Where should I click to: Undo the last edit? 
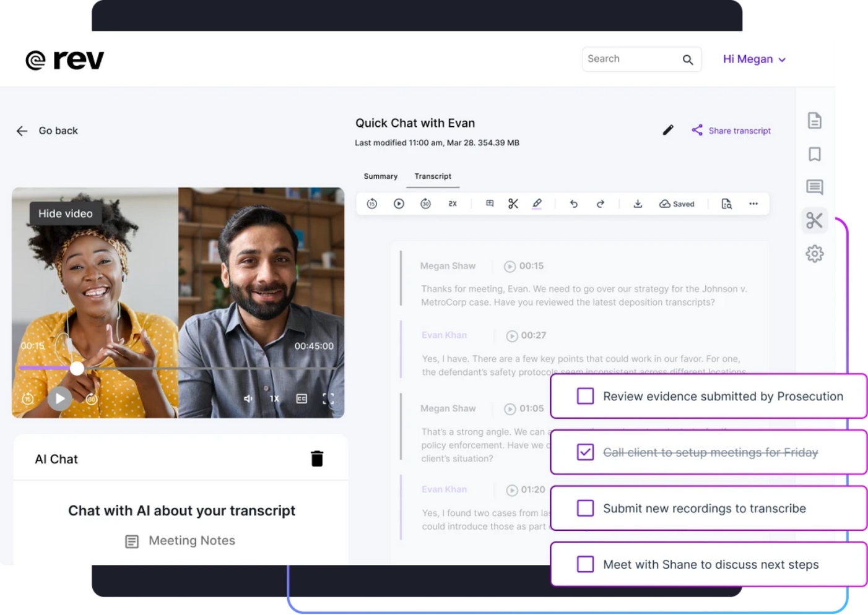click(574, 204)
